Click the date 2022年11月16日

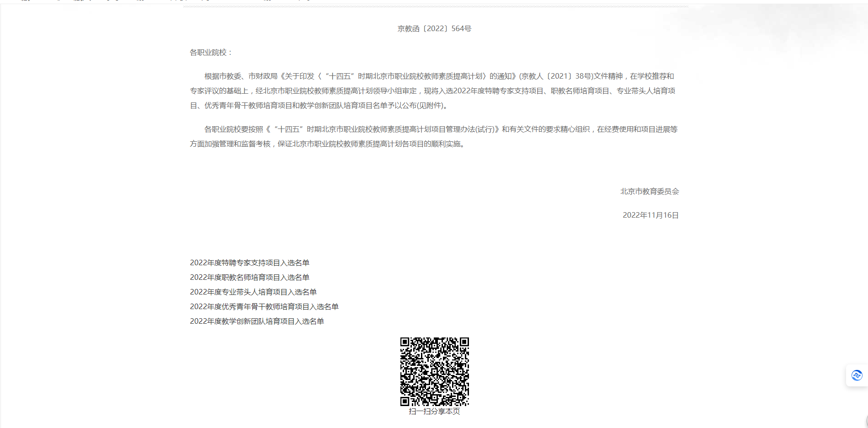pyautogui.click(x=651, y=215)
